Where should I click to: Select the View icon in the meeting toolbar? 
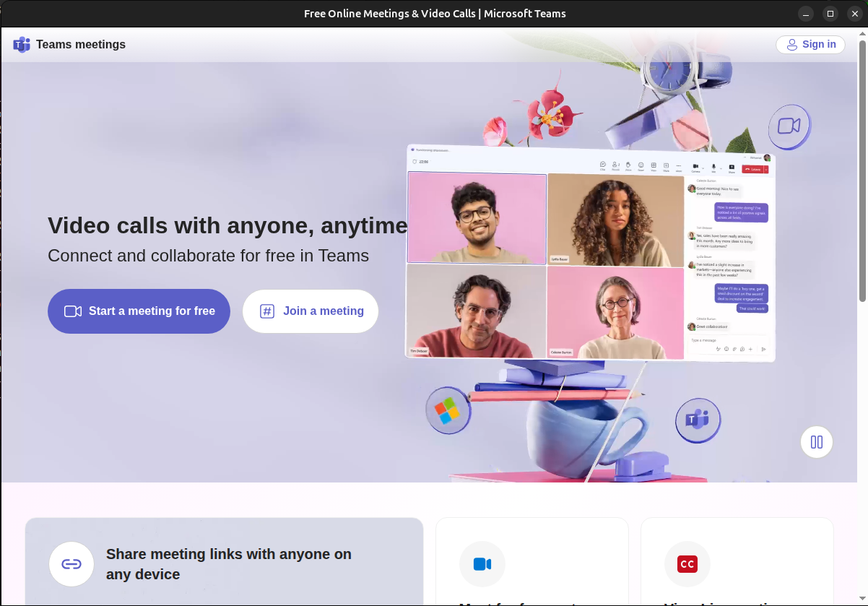(x=654, y=166)
